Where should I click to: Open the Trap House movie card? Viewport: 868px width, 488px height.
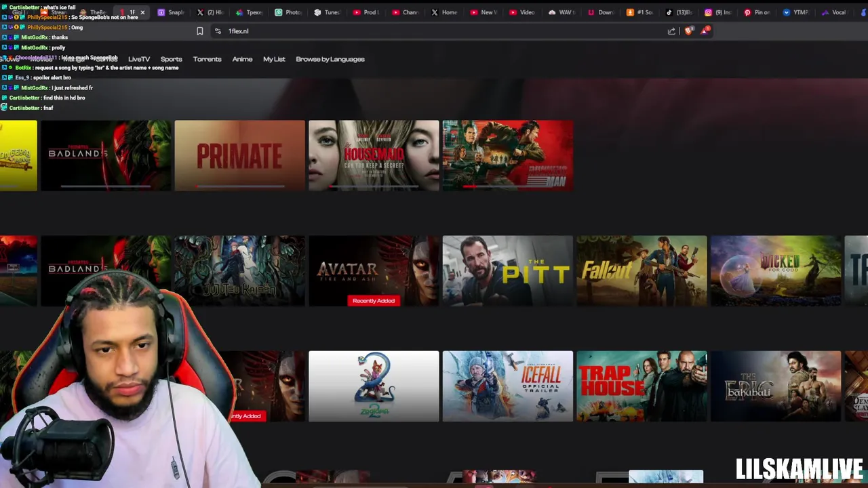point(642,386)
